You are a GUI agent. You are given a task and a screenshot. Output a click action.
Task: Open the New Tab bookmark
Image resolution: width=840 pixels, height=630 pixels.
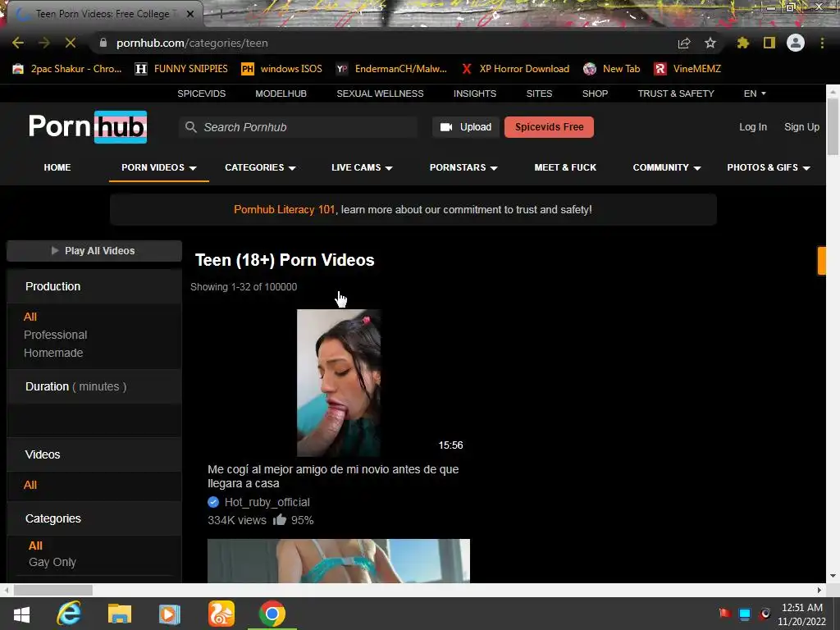point(611,69)
